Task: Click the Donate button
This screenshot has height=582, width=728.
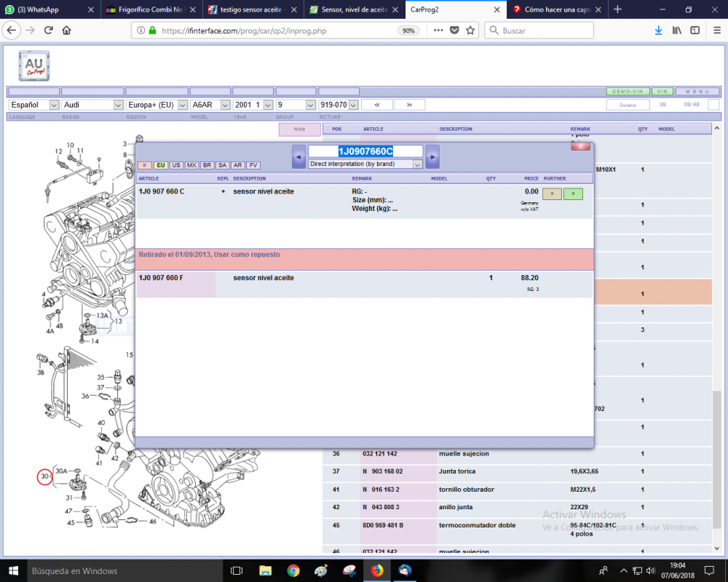Action: (628, 105)
